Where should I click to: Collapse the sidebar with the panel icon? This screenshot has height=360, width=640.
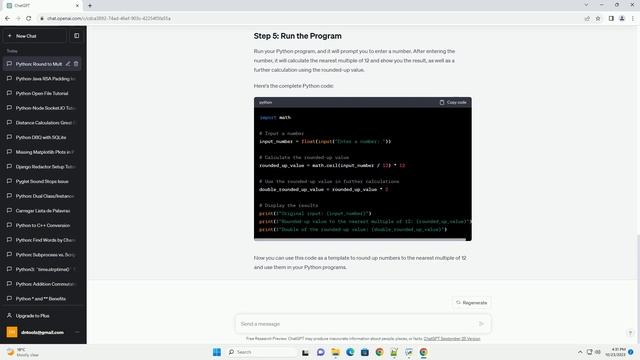(77, 36)
